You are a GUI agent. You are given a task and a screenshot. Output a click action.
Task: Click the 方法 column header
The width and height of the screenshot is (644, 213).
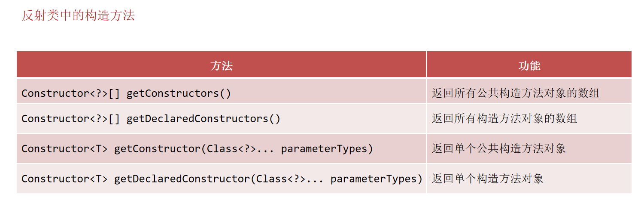click(221, 65)
